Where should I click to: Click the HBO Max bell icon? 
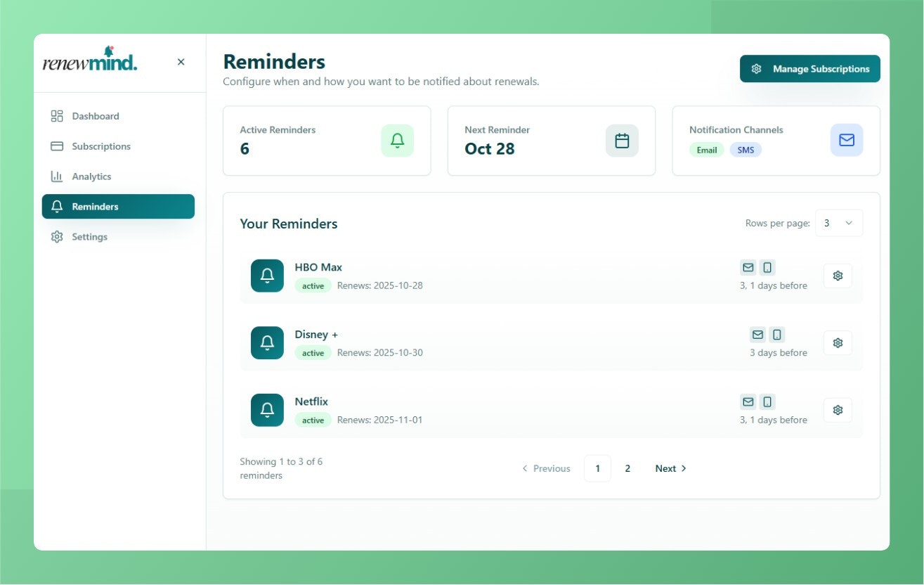click(x=267, y=276)
